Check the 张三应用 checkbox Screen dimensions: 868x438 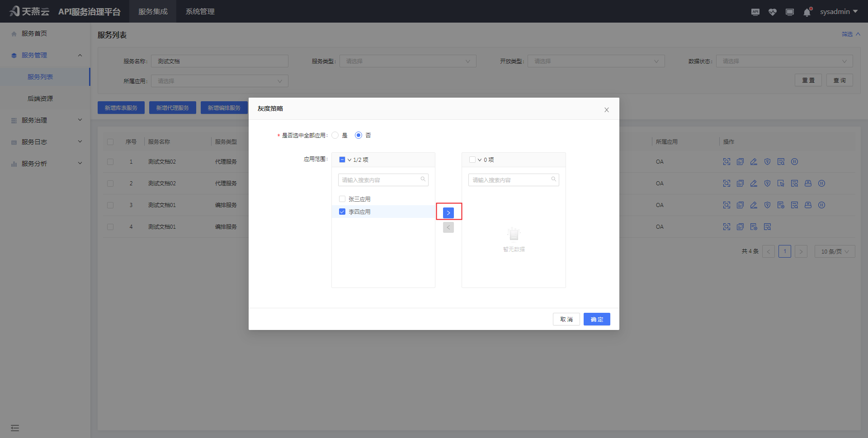[x=342, y=199]
